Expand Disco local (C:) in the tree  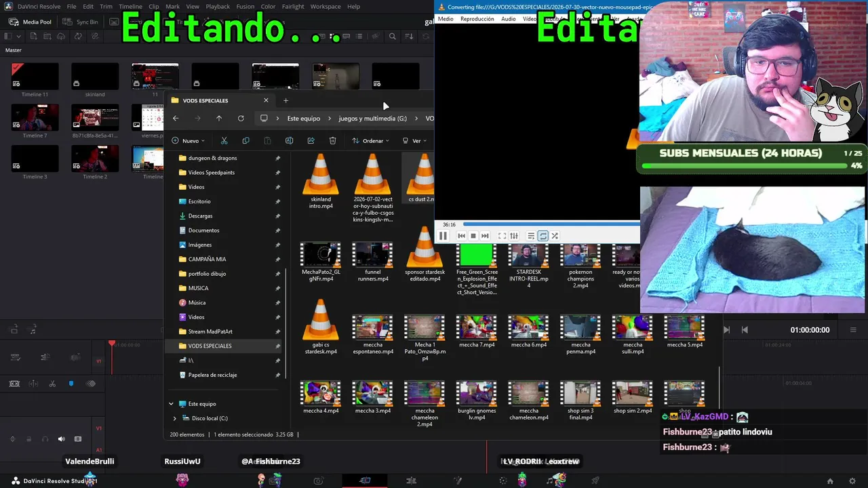point(175,418)
